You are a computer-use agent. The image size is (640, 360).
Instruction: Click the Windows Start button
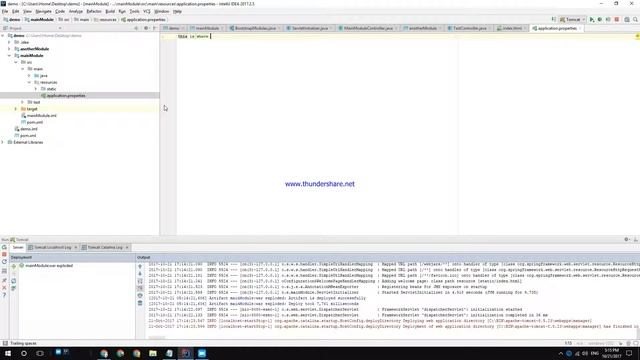pos(8,353)
